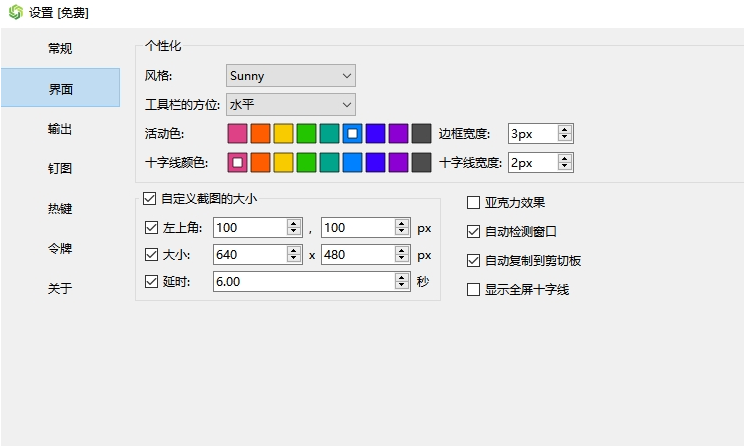Image resolution: width=744 pixels, height=446 pixels.
Task: Enable show fullscreen crosshair
Action: pyautogui.click(x=474, y=290)
